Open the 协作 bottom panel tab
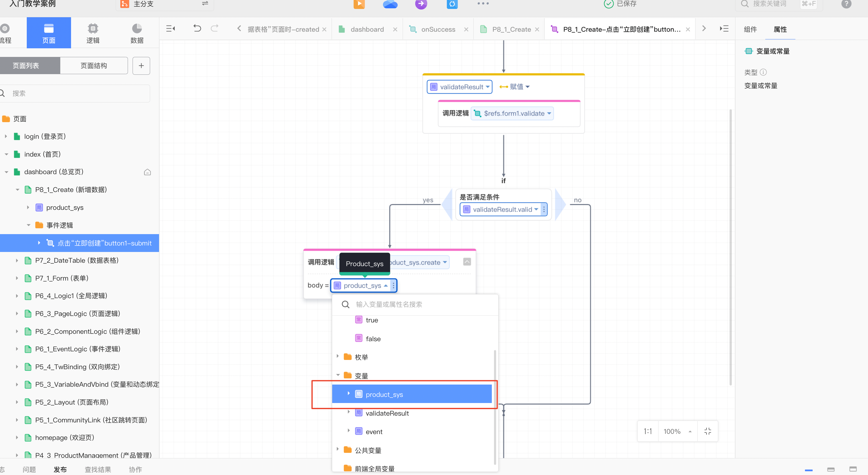The image size is (868, 475). pyautogui.click(x=135, y=469)
